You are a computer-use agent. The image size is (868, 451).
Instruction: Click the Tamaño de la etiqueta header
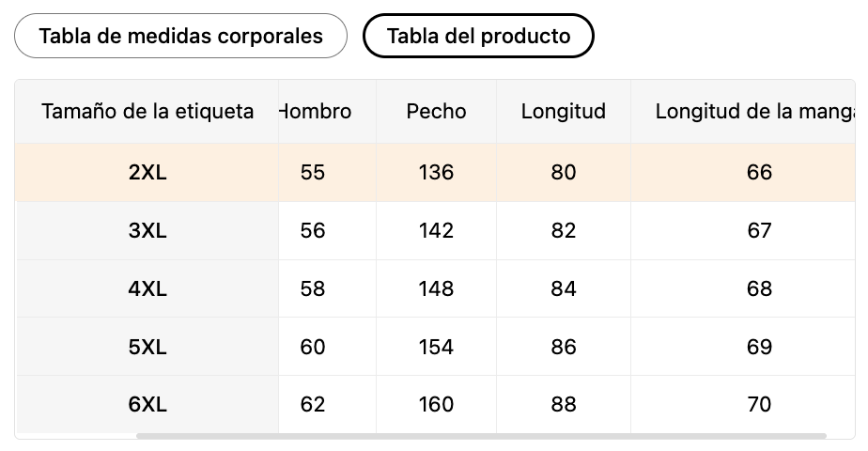(147, 112)
